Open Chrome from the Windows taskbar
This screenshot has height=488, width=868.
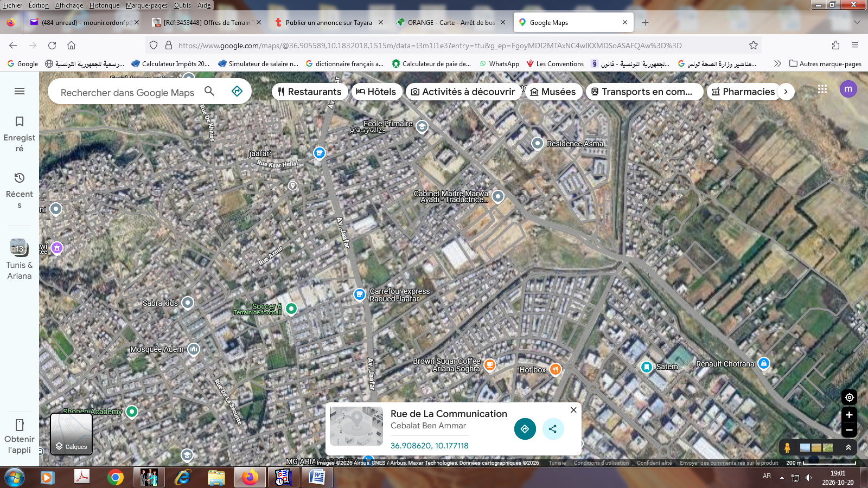[x=115, y=477]
